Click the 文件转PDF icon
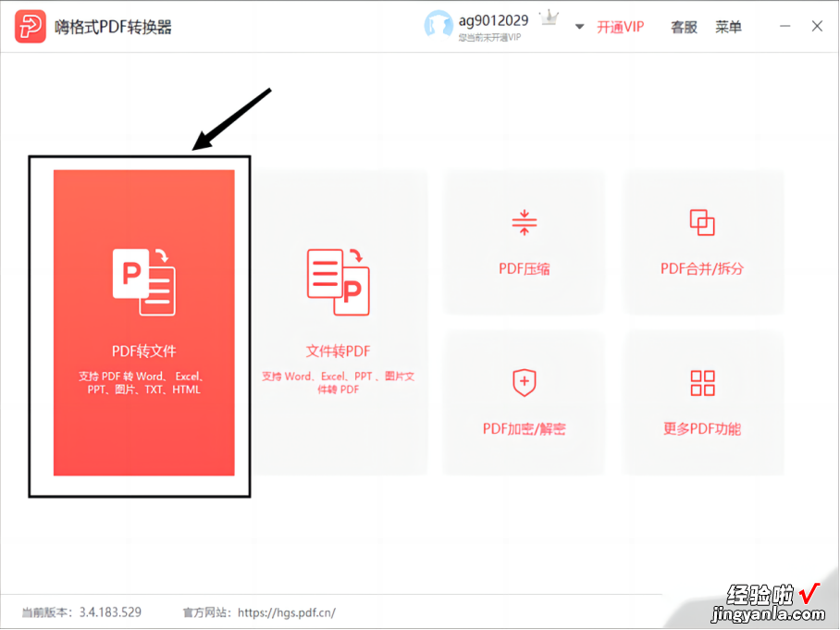840x630 pixels. [x=338, y=282]
